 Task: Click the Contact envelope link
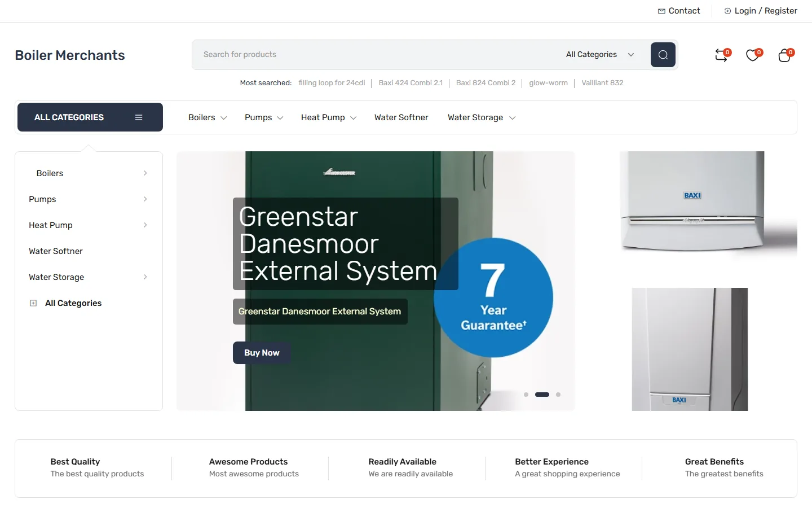[679, 11]
